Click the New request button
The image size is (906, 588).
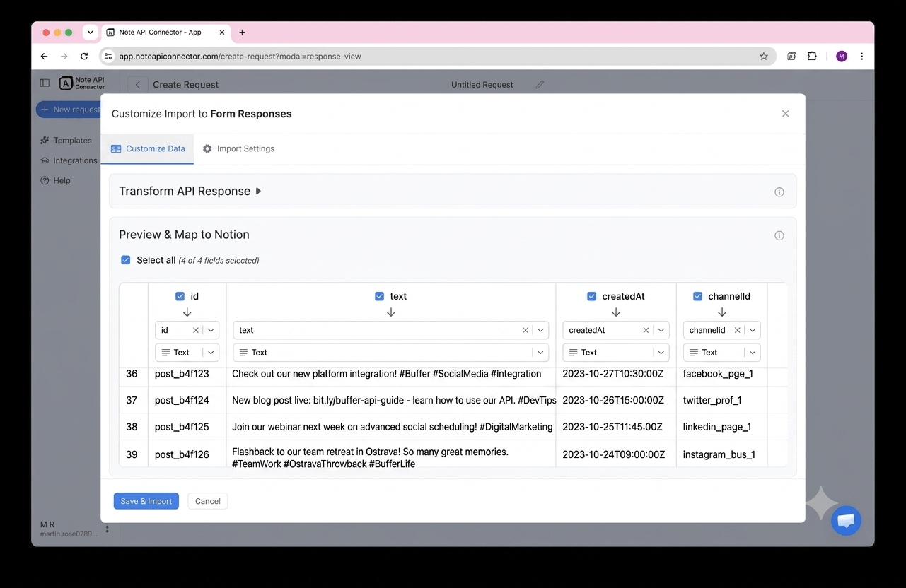(69, 110)
